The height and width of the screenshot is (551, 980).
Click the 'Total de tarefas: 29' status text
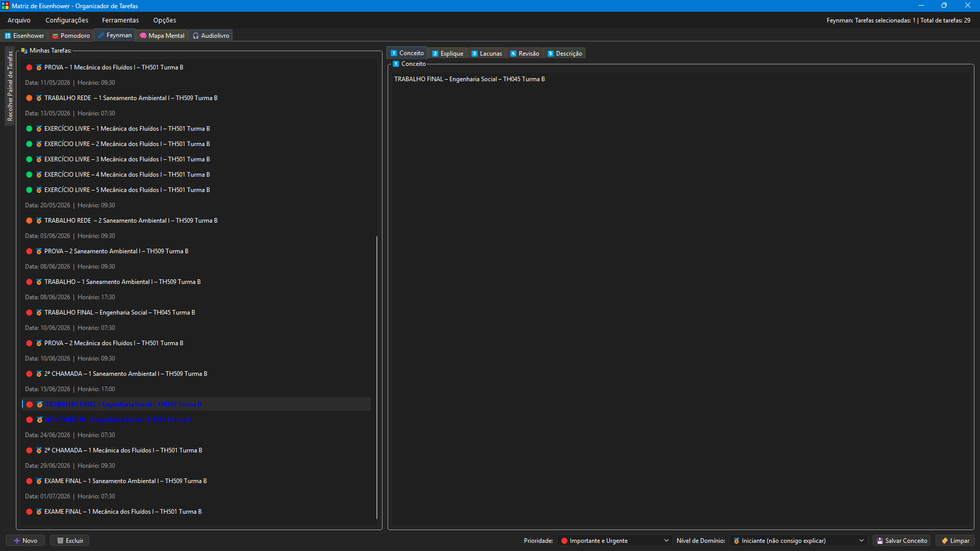[945, 20]
